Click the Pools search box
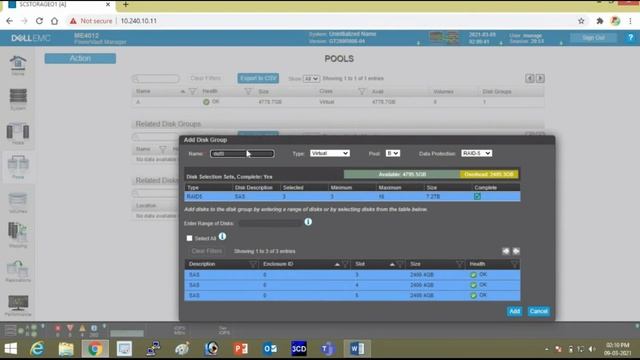This screenshot has height=360, width=640. click(156, 78)
